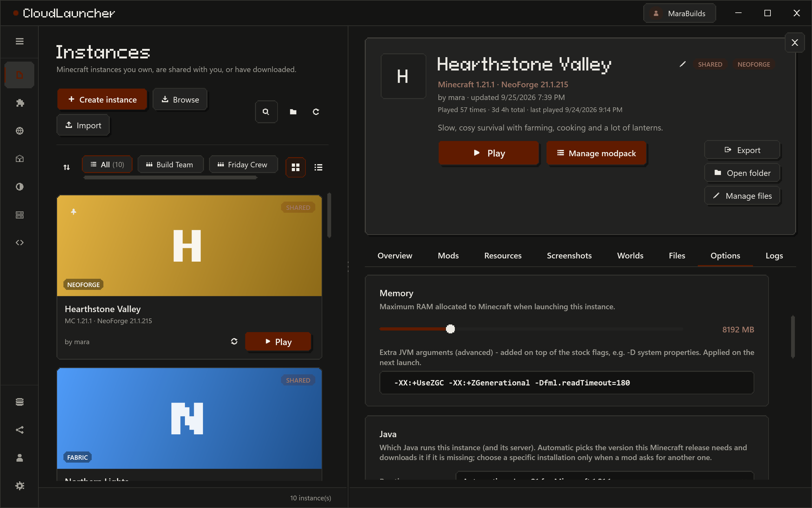Image resolution: width=812 pixels, height=508 pixels.
Task: Open the Logs tab
Action: (774, 256)
